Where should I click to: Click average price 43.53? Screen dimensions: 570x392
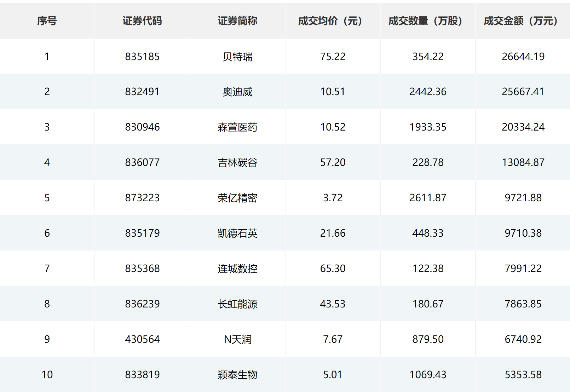point(333,304)
